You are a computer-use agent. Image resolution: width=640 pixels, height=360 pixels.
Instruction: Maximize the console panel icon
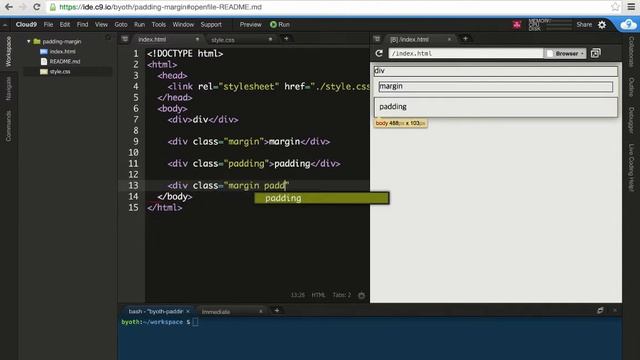(600, 311)
